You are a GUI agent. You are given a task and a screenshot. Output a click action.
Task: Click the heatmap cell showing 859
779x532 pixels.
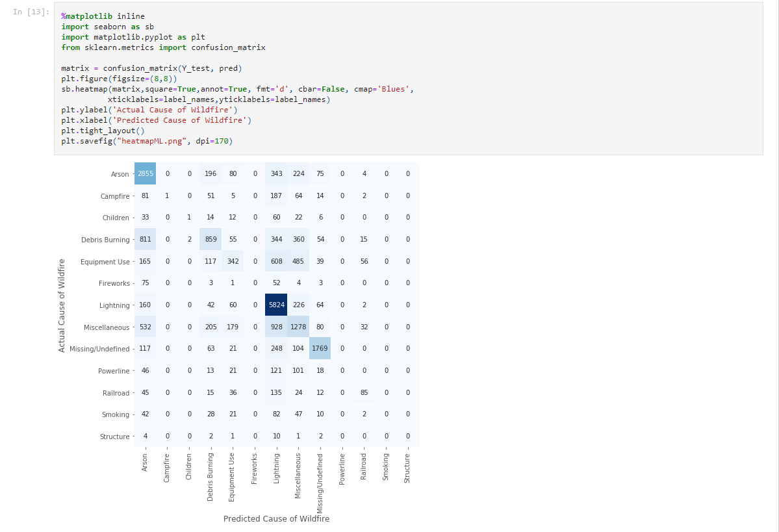(x=211, y=239)
